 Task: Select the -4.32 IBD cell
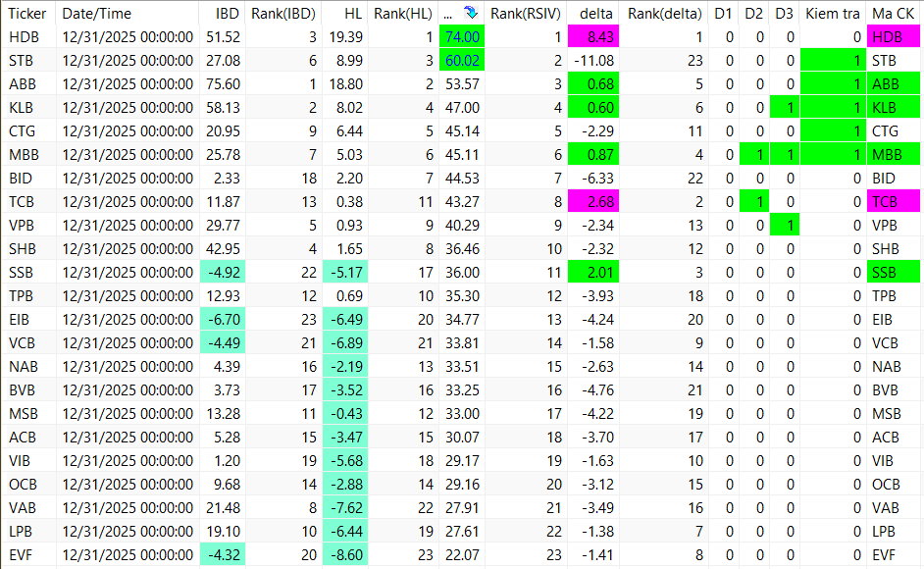point(223,555)
